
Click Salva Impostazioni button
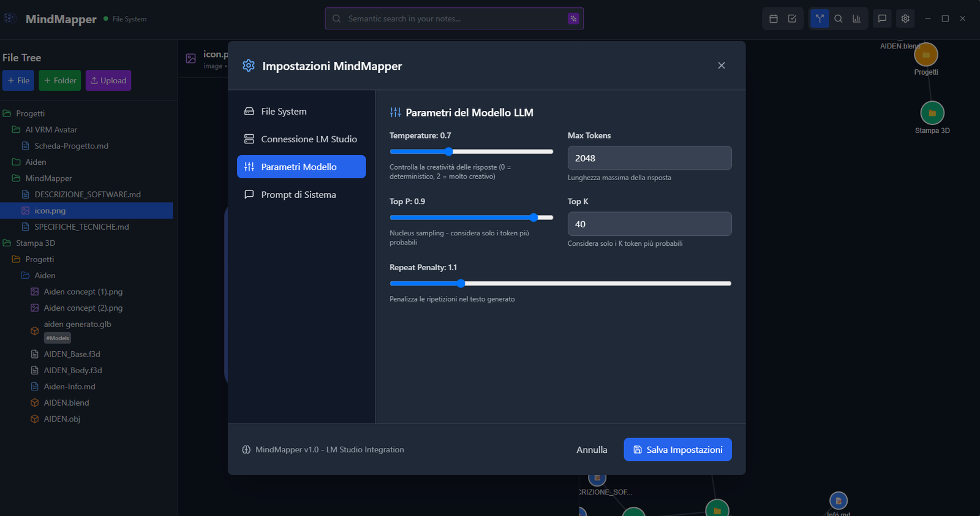677,450
